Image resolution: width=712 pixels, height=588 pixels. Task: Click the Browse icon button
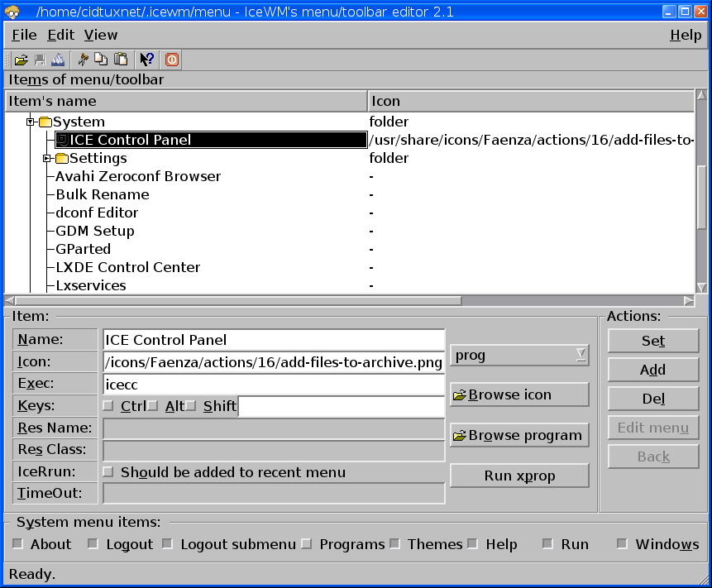[x=519, y=394]
